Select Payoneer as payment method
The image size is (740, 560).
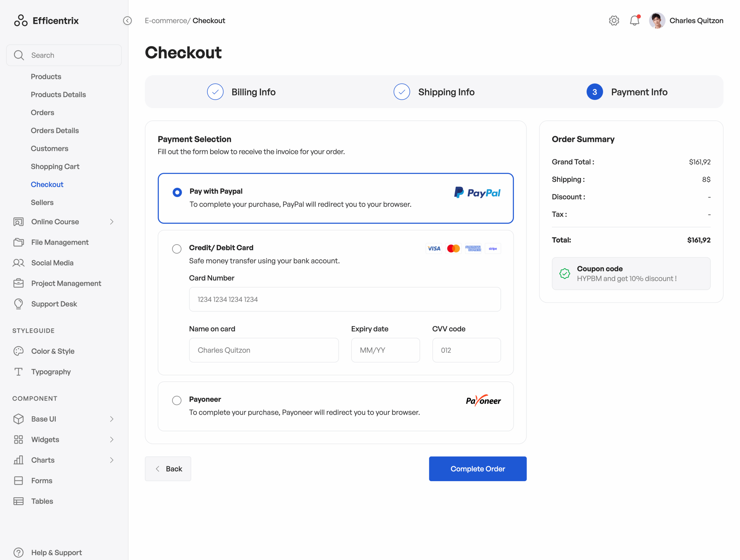click(x=177, y=400)
